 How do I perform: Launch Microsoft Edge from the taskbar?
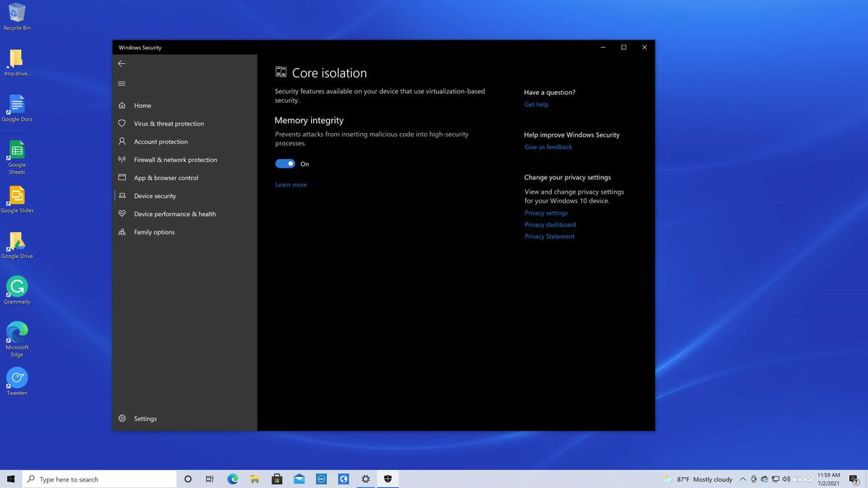coord(231,479)
